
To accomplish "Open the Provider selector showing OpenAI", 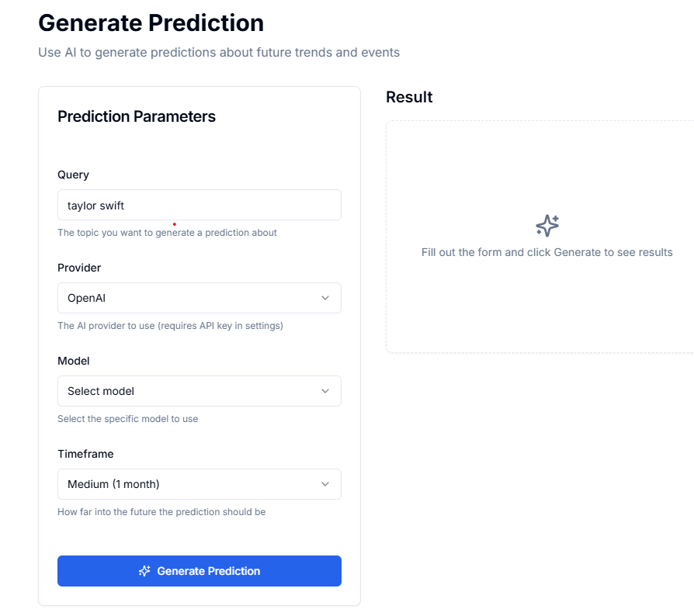I will click(199, 298).
